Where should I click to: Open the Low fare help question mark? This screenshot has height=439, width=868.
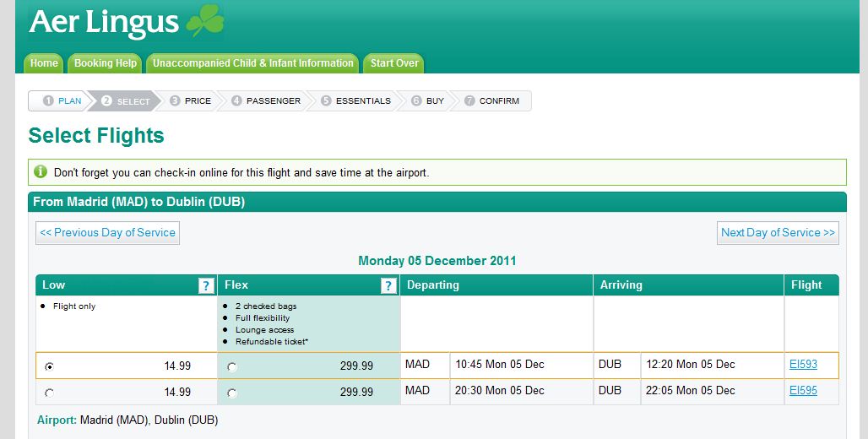tap(206, 285)
